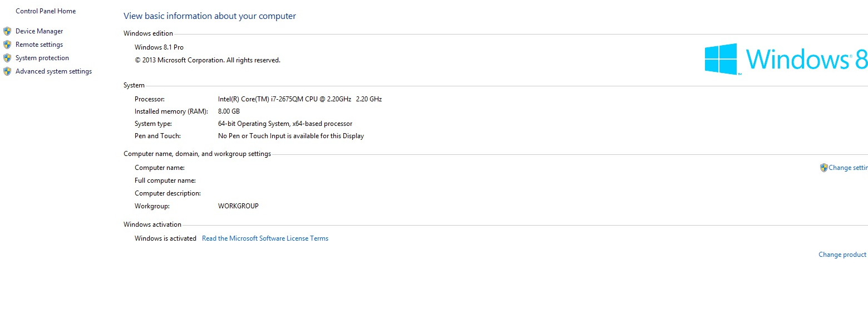Click the View basic information heading
The width and height of the screenshot is (868, 327).
click(210, 16)
